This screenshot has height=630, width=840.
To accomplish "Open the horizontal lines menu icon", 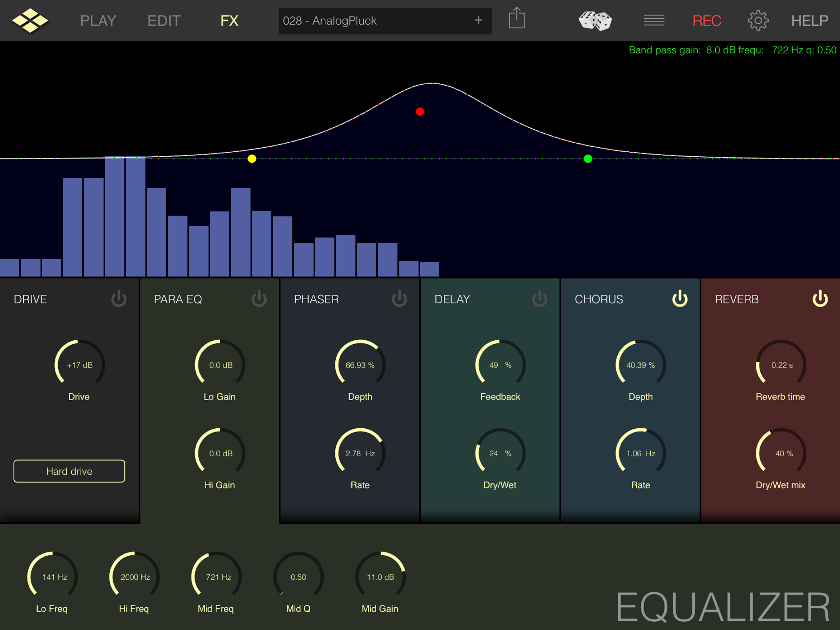I will point(654,21).
